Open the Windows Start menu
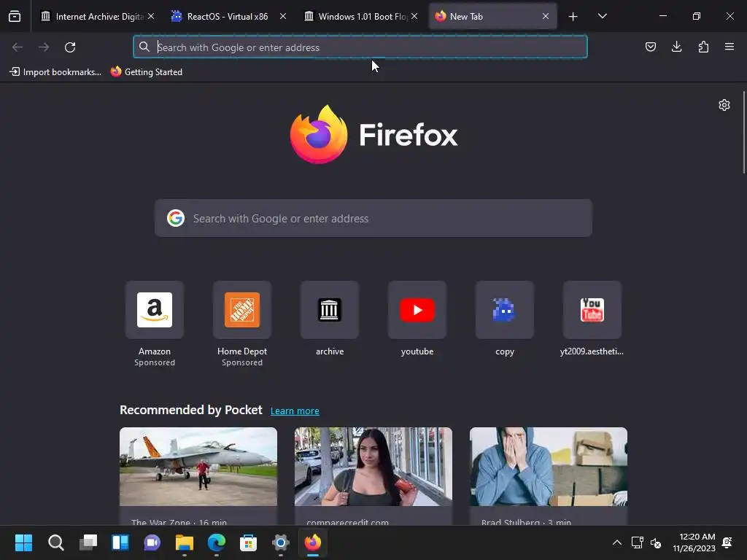Viewport: 747px width, 560px height. coord(23,542)
